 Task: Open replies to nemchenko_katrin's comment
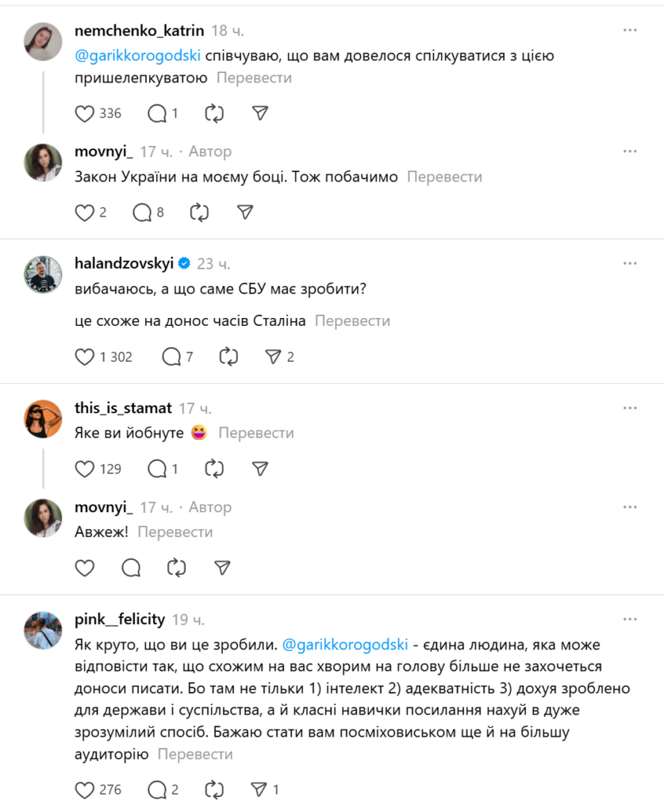click(x=157, y=113)
